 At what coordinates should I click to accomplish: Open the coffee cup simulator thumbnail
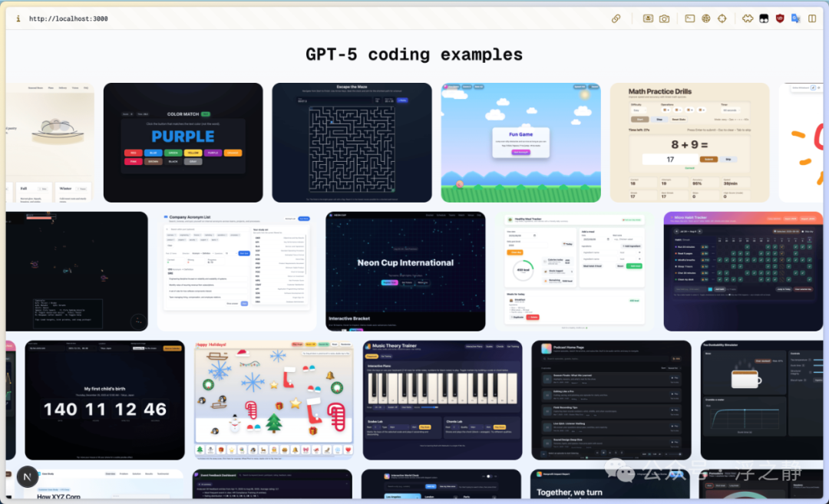[762, 400]
